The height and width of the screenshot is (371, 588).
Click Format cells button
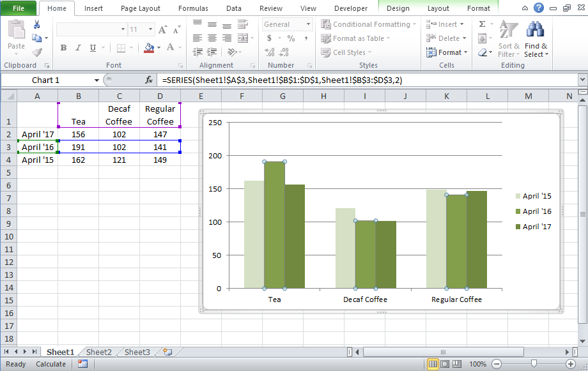point(447,52)
